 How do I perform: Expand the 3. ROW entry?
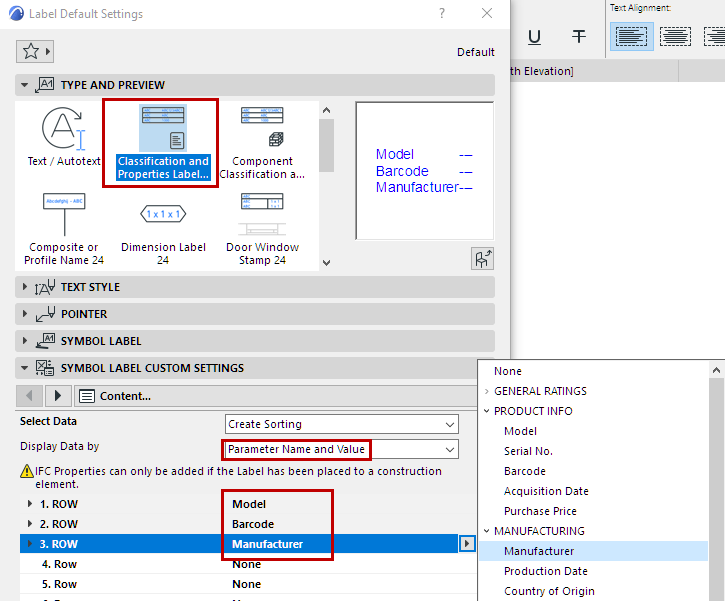(x=30, y=544)
